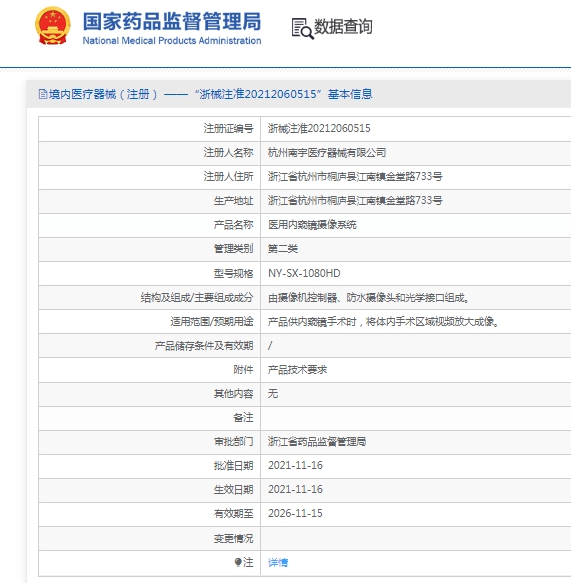Click the 附件 label

pyautogui.click(x=243, y=370)
